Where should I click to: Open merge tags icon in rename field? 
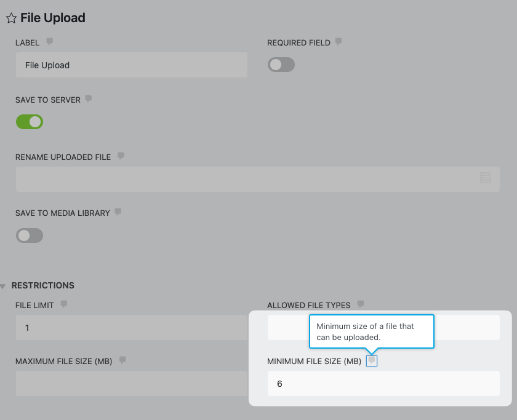pyautogui.click(x=485, y=178)
